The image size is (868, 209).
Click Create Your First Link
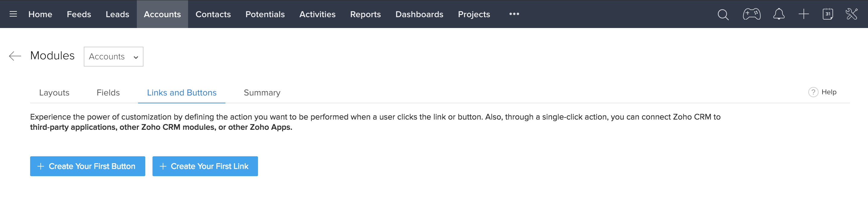point(205,166)
